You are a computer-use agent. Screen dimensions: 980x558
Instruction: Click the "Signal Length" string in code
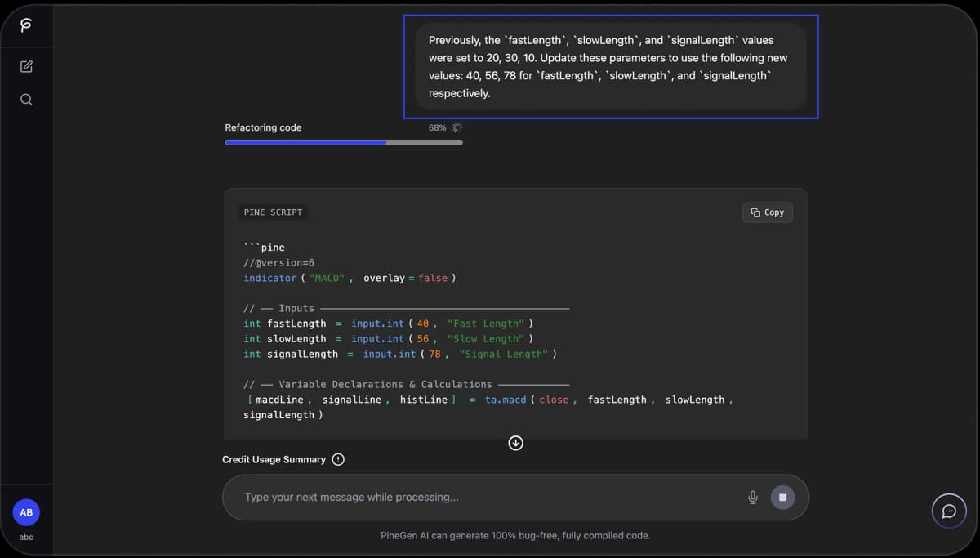[503, 354]
